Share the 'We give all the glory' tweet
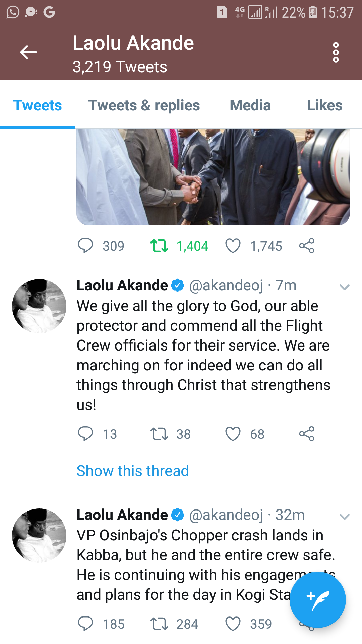Screen dimensions: 362x644 click(x=307, y=434)
